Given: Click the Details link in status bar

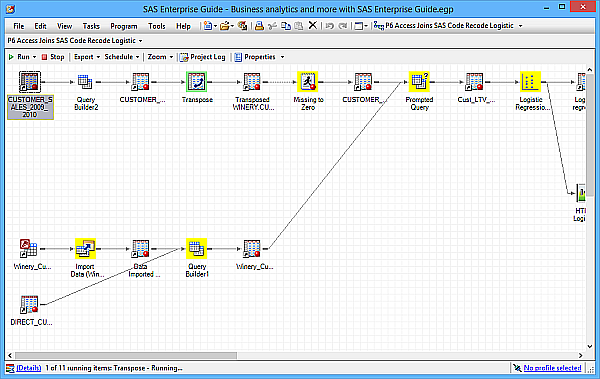Looking at the screenshot, I should click(29, 368).
